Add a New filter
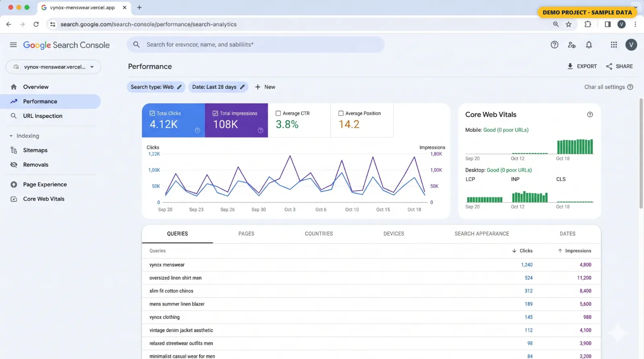644x359 pixels. point(265,87)
